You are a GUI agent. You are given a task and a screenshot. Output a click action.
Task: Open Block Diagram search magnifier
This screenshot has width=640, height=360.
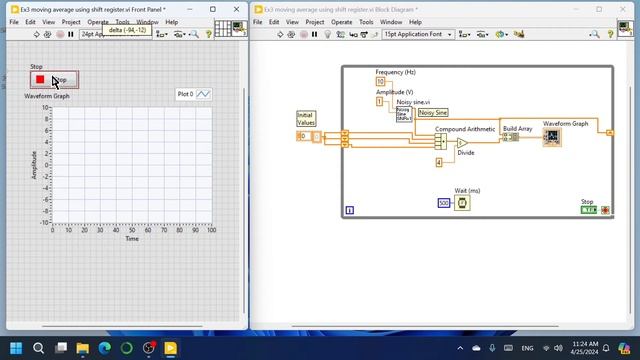595,35
